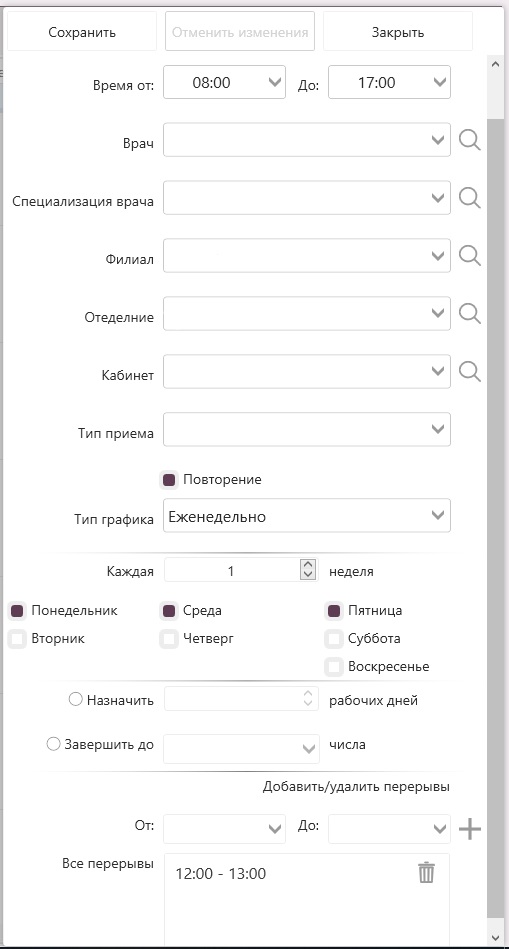Click the Закрыть button

398,31
